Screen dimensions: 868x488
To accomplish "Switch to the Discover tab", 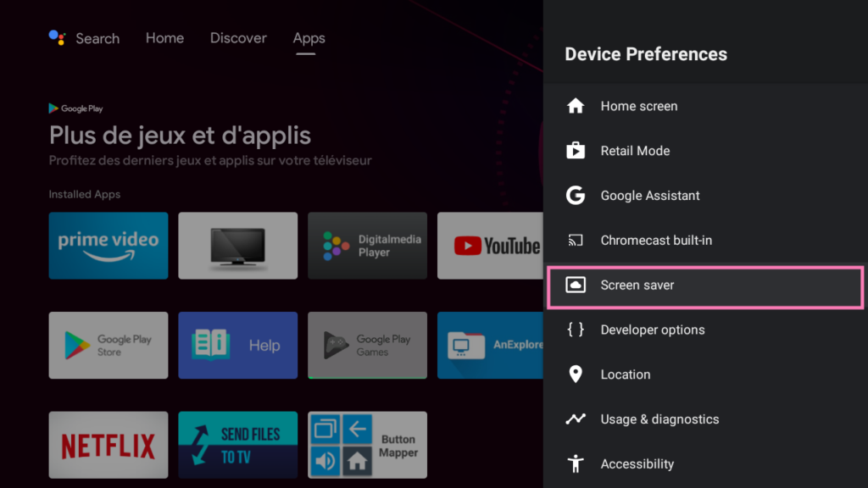I will tap(238, 38).
